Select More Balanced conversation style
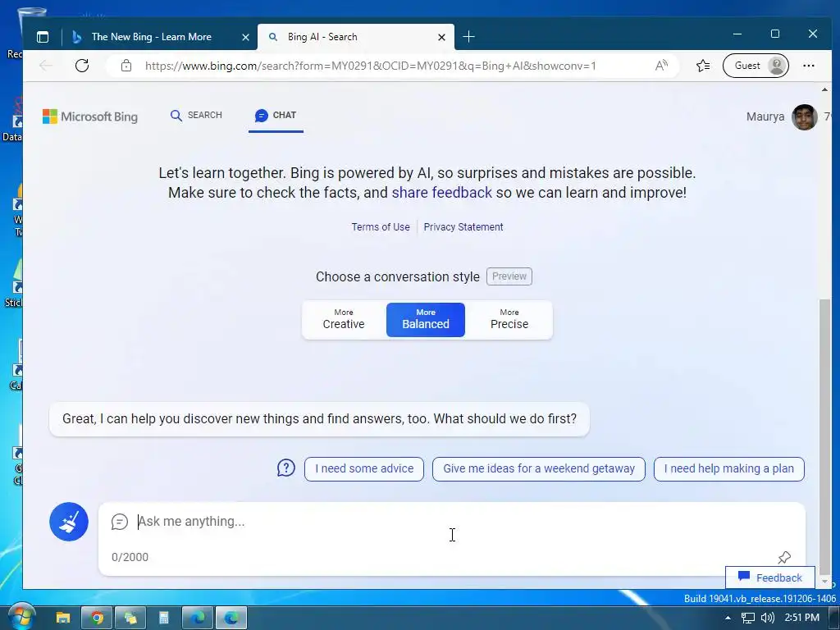 pyautogui.click(x=426, y=319)
